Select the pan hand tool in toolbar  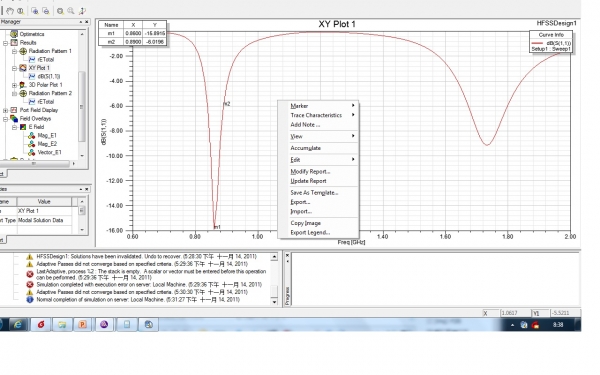(x=10, y=11)
